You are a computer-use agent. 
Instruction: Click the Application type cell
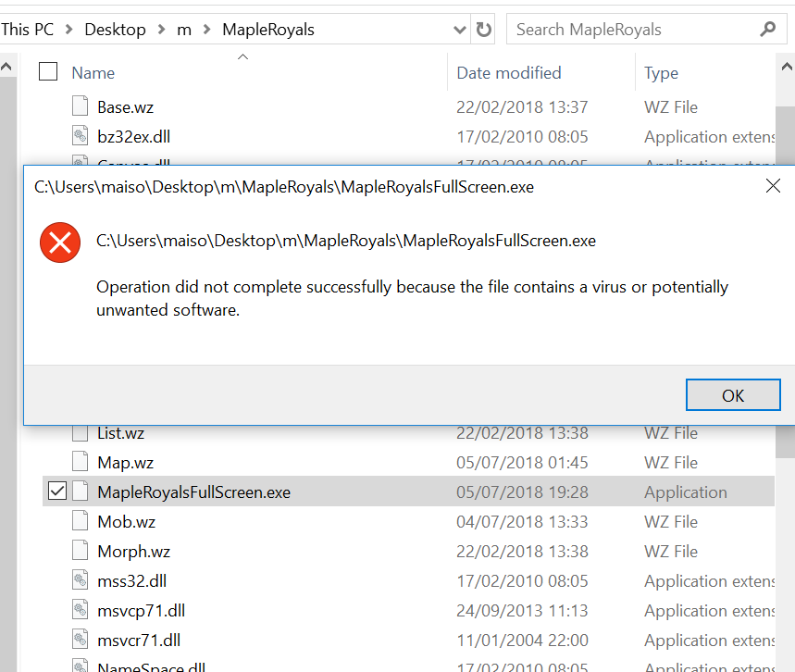pyautogui.click(x=686, y=492)
